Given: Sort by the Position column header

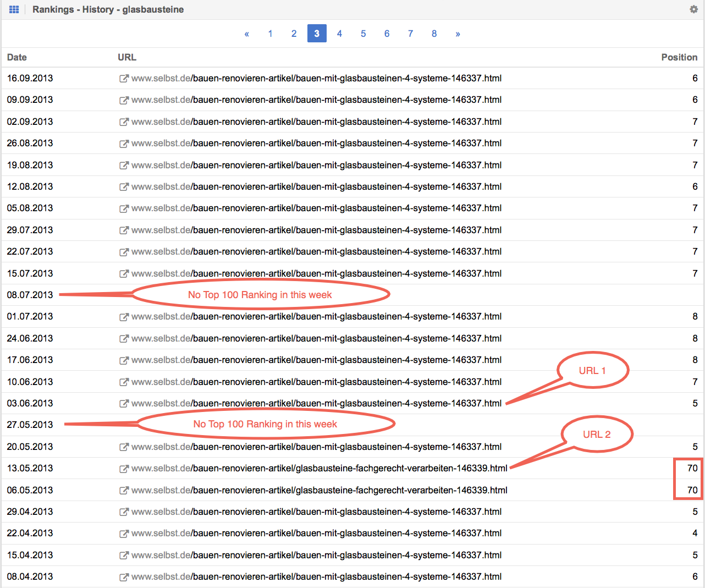Looking at the screenshot, I should [x=679, y=57].
